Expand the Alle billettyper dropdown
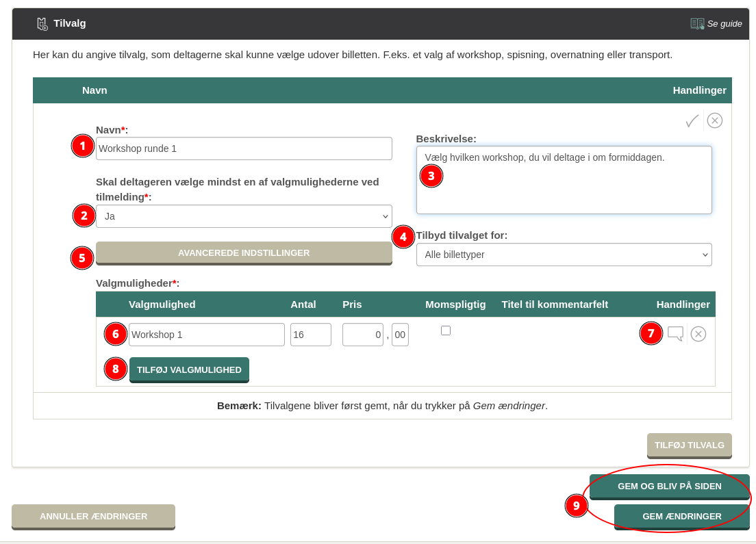The height and width of the screenshot is (544, 756). point(564,255)
